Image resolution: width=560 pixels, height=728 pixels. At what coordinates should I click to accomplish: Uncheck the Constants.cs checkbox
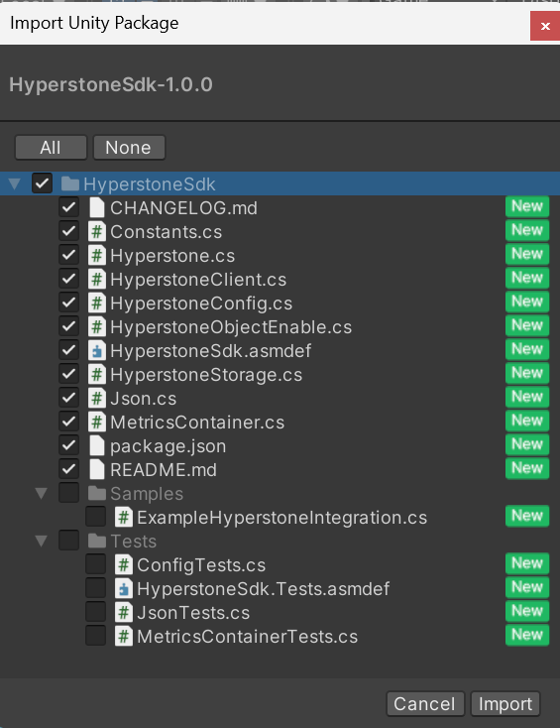(68, 231)
